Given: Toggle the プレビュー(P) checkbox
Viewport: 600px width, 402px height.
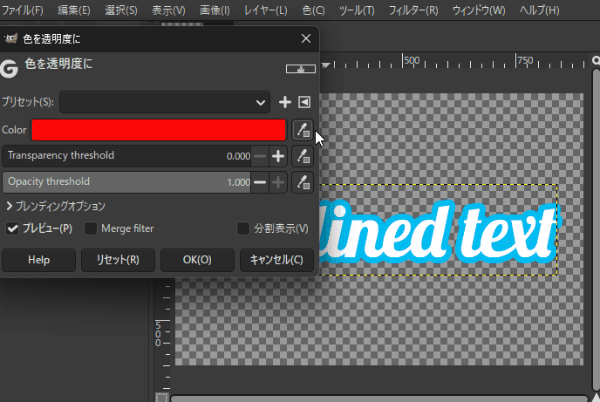Looking at the screenshot, I should [x=13, y=229].
